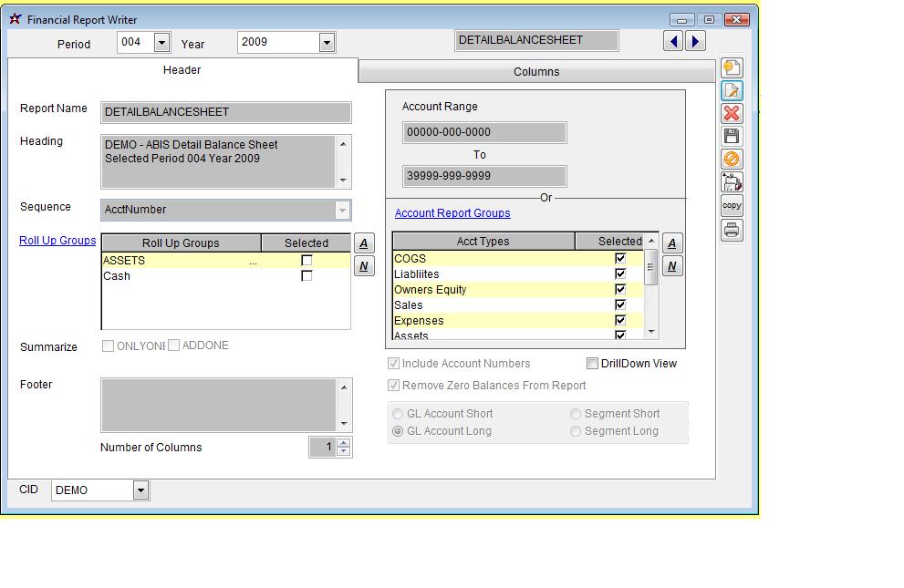Go to previous record with left arrow
This screenshot has height=588, width=904.
point(673,41)
